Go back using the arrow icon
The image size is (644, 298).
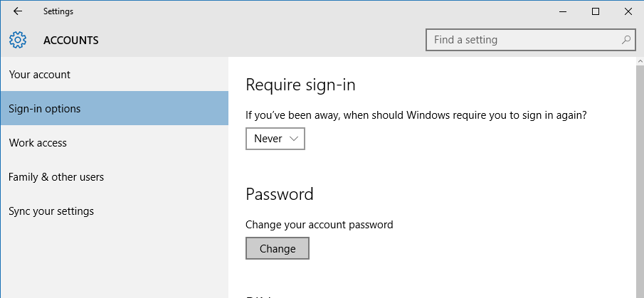click(x=18, y=11)
